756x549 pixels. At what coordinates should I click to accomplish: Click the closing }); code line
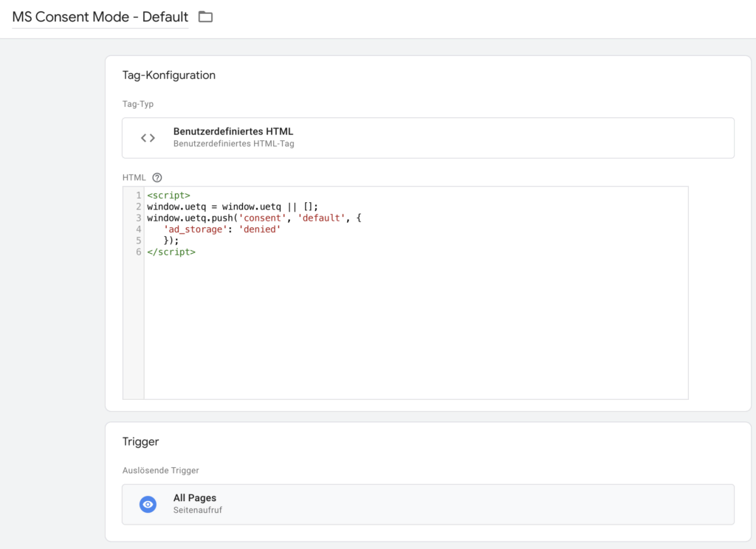[x=171, y=241]
